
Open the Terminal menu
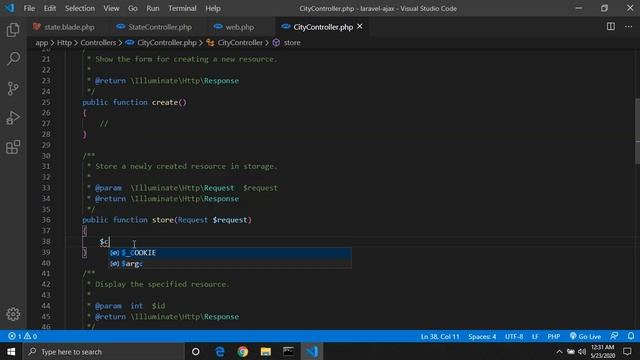[182, 8]
